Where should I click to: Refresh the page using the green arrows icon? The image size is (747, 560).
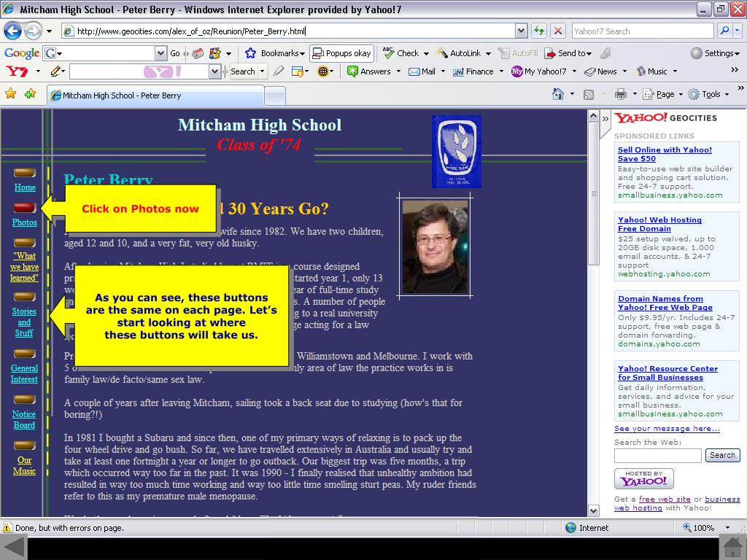tap(539, 31)
